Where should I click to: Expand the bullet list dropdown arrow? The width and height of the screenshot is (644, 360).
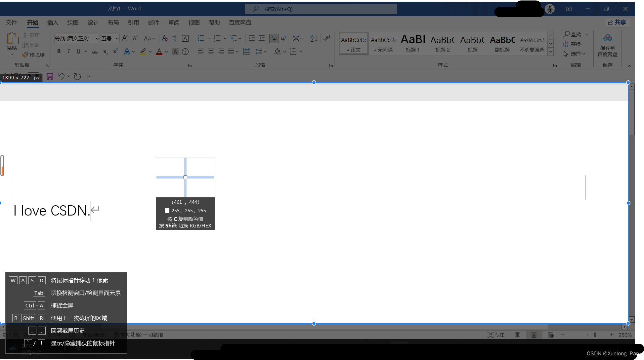tap(208, 38)
